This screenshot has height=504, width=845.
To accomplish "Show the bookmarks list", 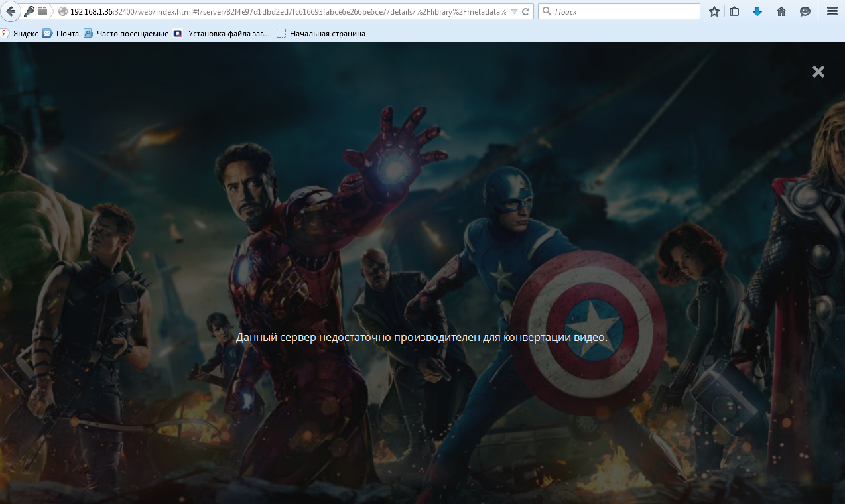I will (x=734, y=11).
